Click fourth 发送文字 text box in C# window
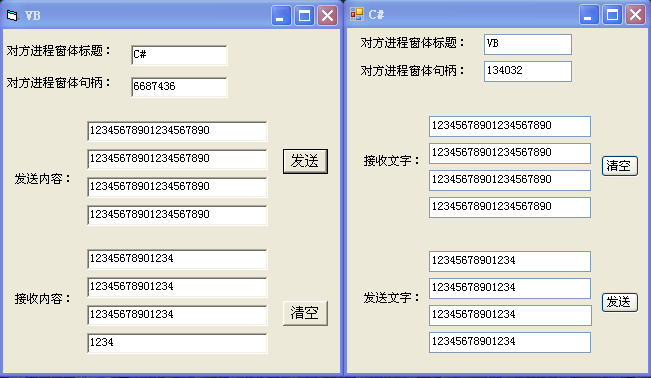This screenshot has height=378, width=651. click(x=510, y=342)
